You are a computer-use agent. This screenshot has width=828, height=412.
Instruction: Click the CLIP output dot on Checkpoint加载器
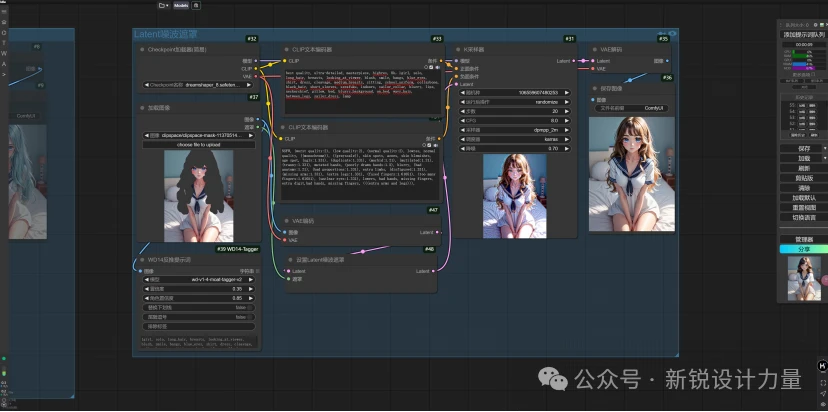click(256, 69)
